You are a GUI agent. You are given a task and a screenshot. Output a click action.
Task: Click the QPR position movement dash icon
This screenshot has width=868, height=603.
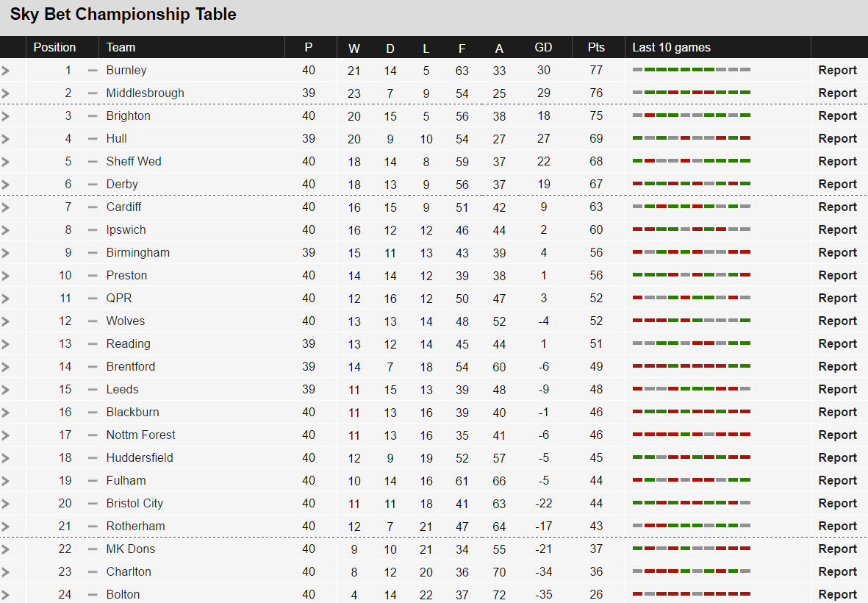[93, 299]
